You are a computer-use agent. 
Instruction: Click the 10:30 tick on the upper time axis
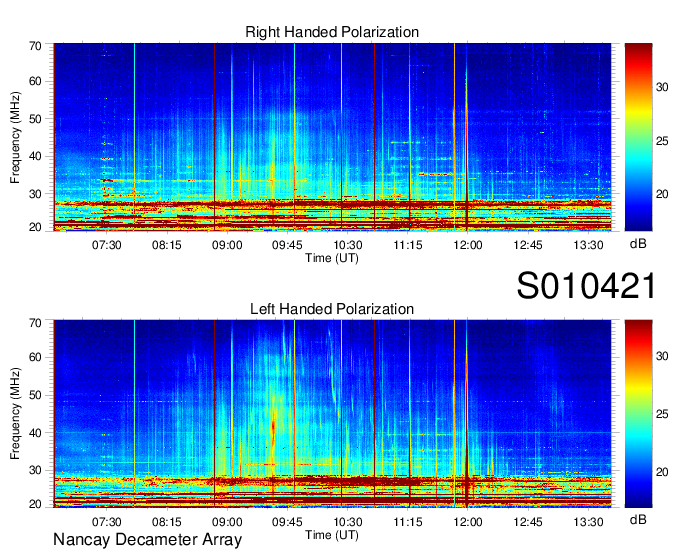coord(347,245)
